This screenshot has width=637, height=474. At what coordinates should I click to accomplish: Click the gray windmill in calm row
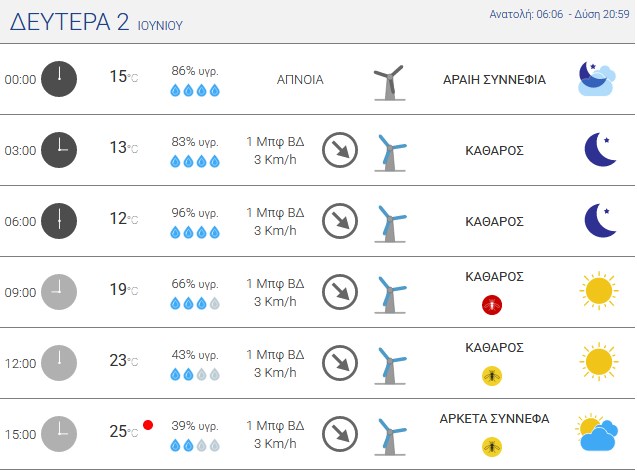click(x=390, y=82)
